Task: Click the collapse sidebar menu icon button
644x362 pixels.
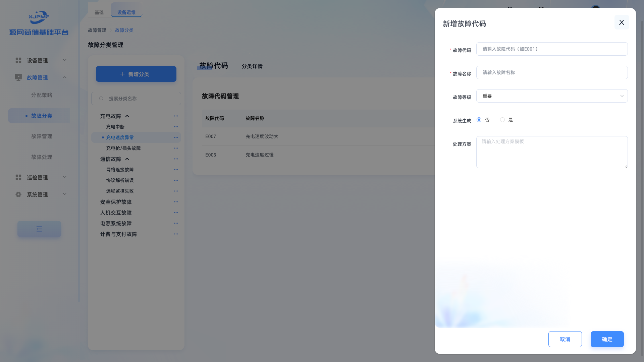Action: point(39,229)
